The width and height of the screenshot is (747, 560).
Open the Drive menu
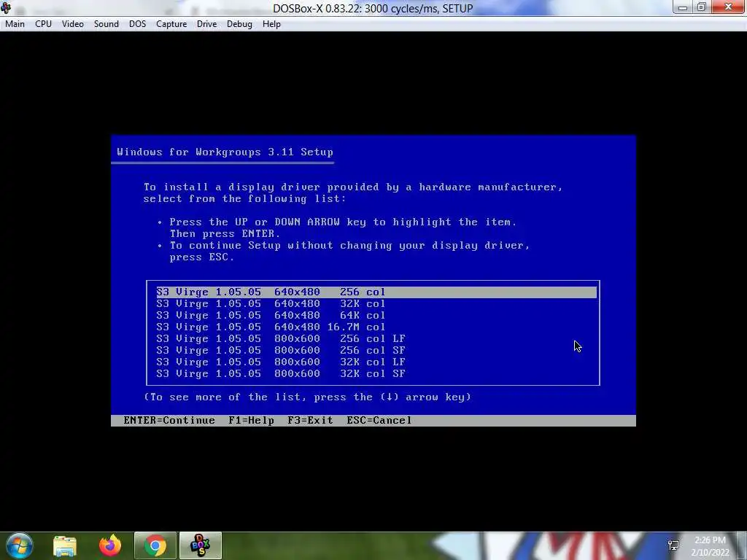pos(206,24)
